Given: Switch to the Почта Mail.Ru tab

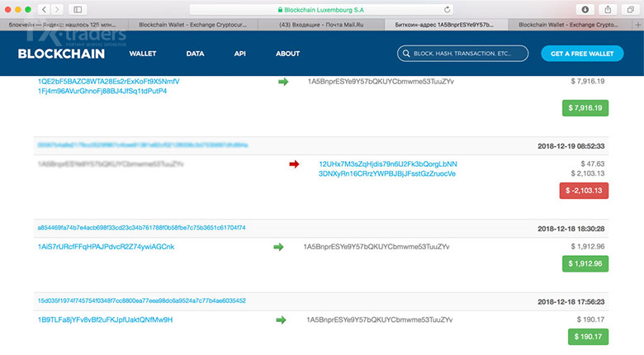Looking at the screenshot, I should point(321,25).
